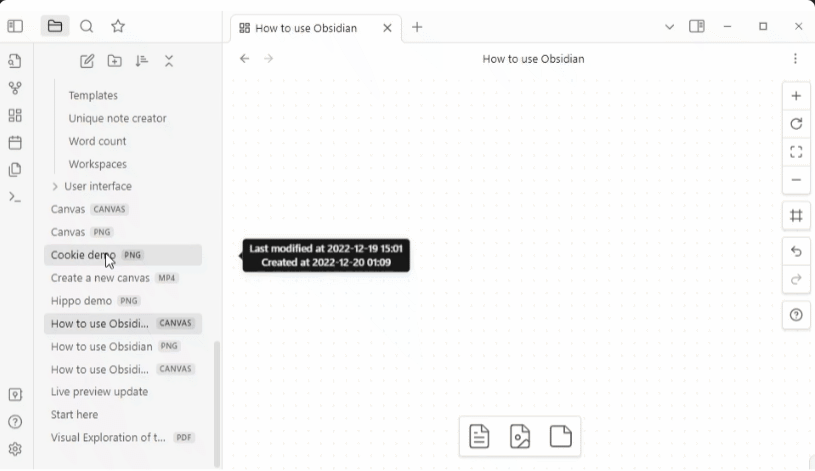Image resolution: width=815 pixels, height=471 pixels.
Task: Zoom in on the canvas
Action: [796, 96]
